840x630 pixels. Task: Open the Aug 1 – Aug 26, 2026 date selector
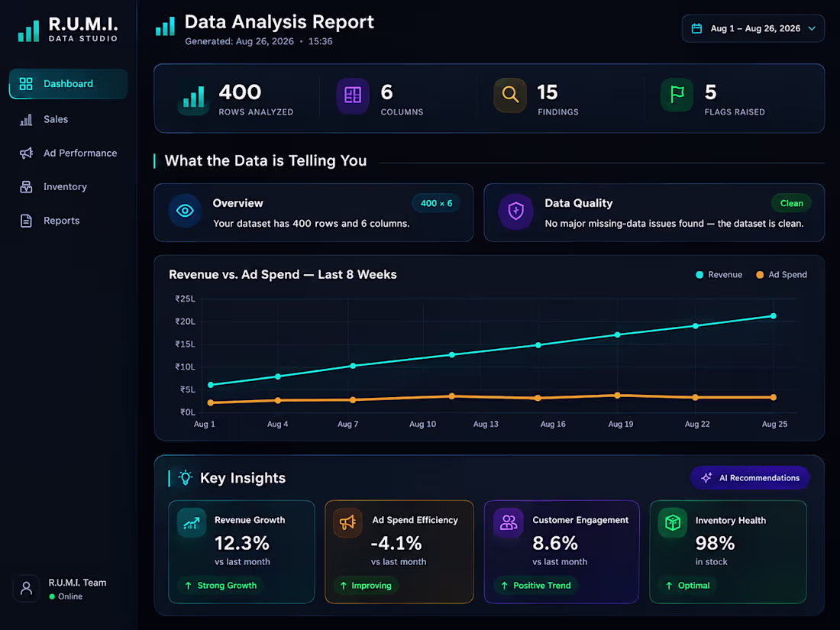[753, 28]
